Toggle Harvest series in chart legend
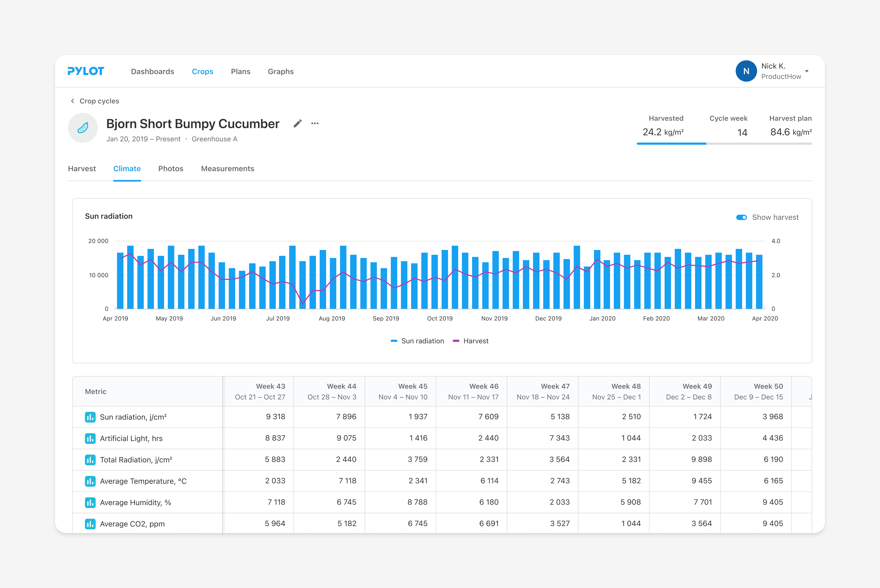 coord(470,341)
